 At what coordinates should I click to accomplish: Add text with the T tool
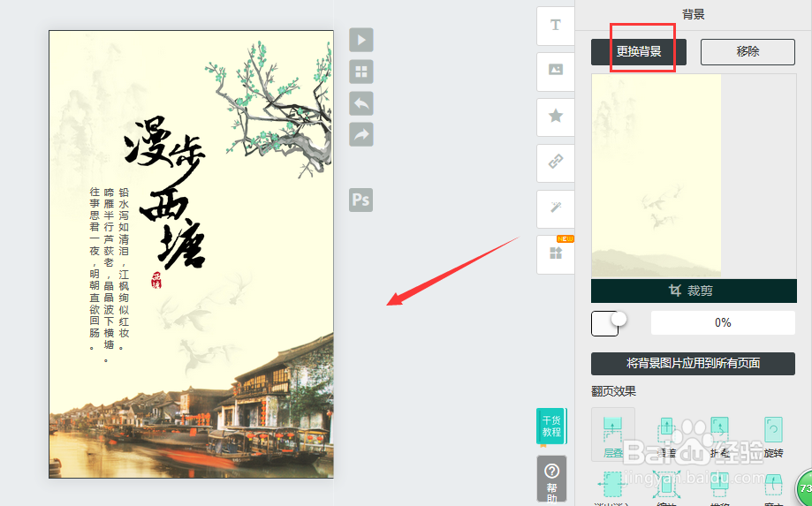click(x=556, y=26)
